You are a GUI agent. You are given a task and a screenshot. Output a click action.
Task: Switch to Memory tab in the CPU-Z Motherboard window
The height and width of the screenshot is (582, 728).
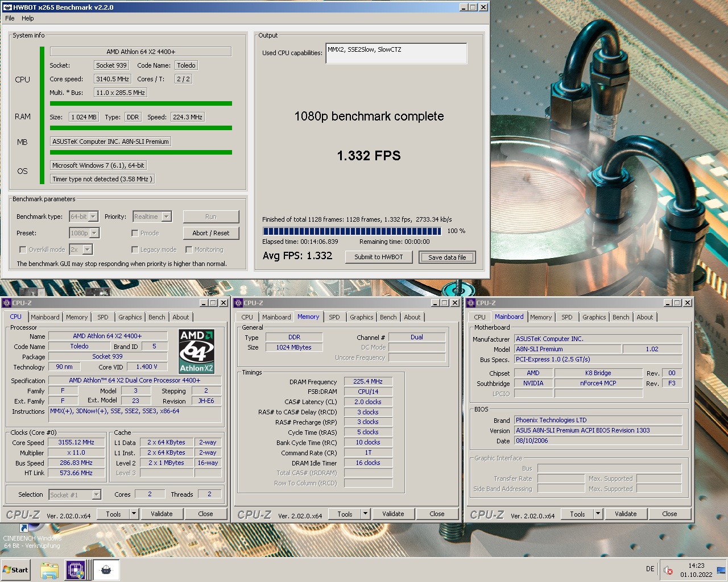coord(541,317)
